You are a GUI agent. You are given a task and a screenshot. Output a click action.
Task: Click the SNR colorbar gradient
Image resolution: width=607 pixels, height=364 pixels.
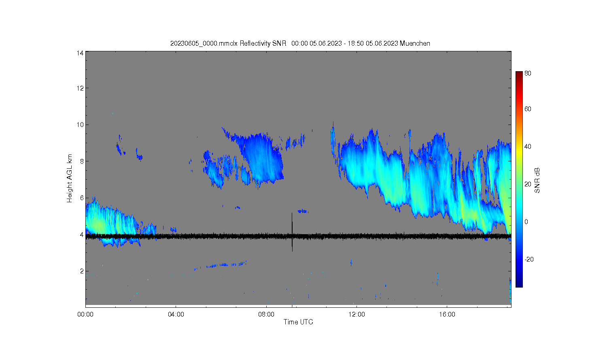(519, 179)
